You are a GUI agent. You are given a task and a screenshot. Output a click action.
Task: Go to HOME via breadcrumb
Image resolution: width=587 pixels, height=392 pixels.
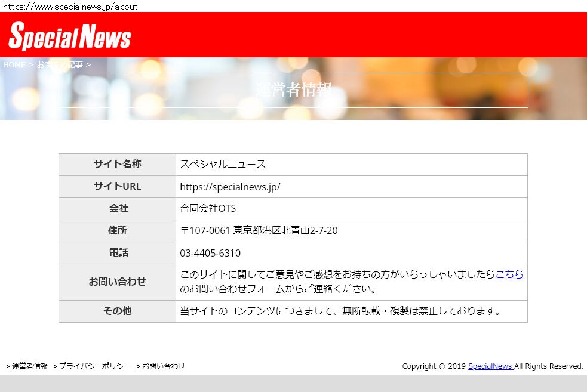tap(14, 64)
